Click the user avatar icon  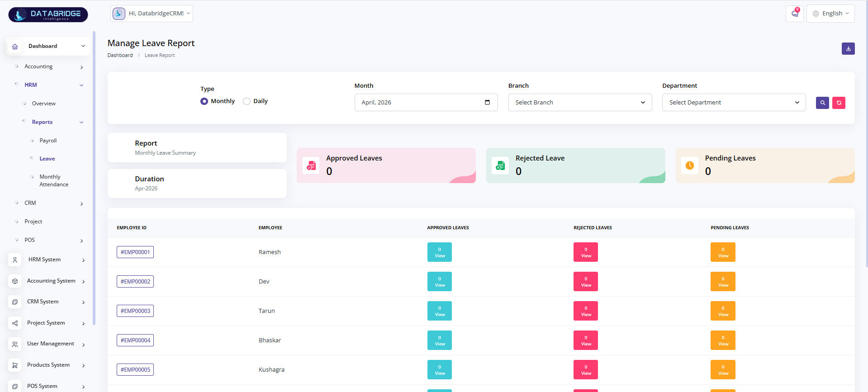click(119, 14)
